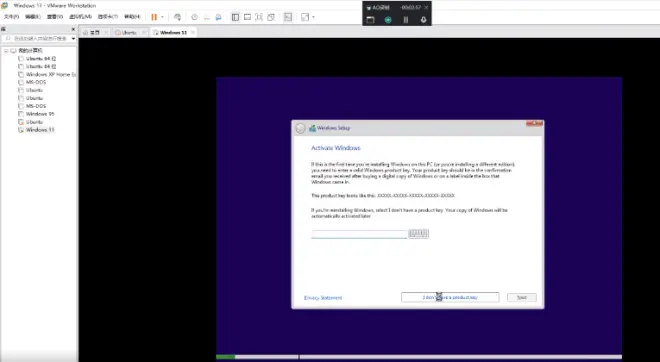Image resolution: width=660 pixels, height=362 pixels.
Task: Open the library search dropdown arrow
Action: (73, 39)
